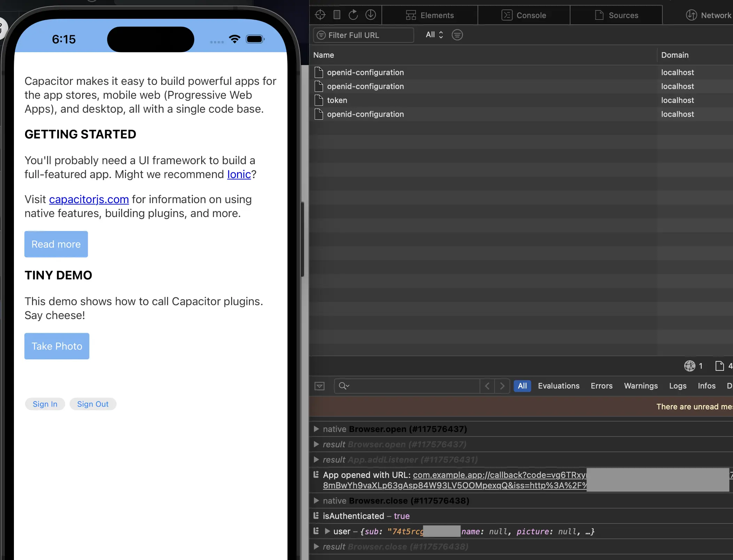
Task: Follow the capacitorjs.com link
Action: point(89,199)
